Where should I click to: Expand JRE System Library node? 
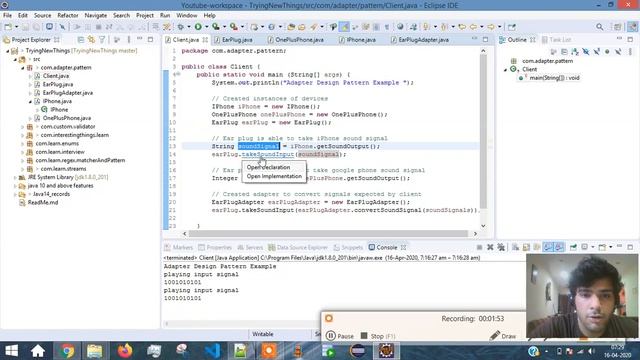point(15,178)
